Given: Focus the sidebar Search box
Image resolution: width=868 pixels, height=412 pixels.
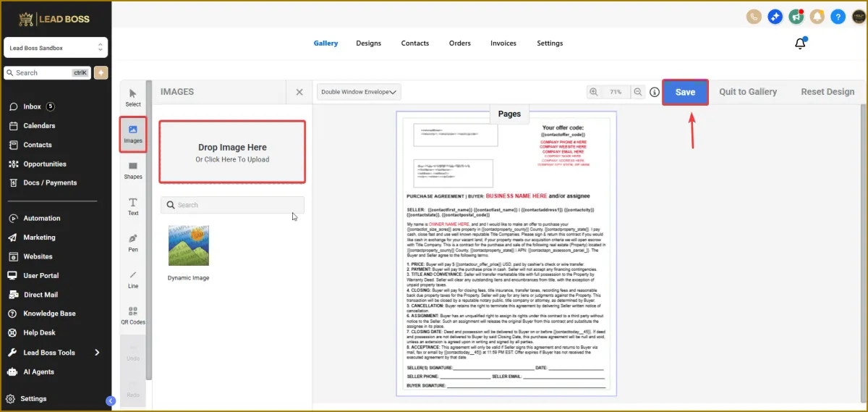Looking at the screenshot, I should coord(48,72).
